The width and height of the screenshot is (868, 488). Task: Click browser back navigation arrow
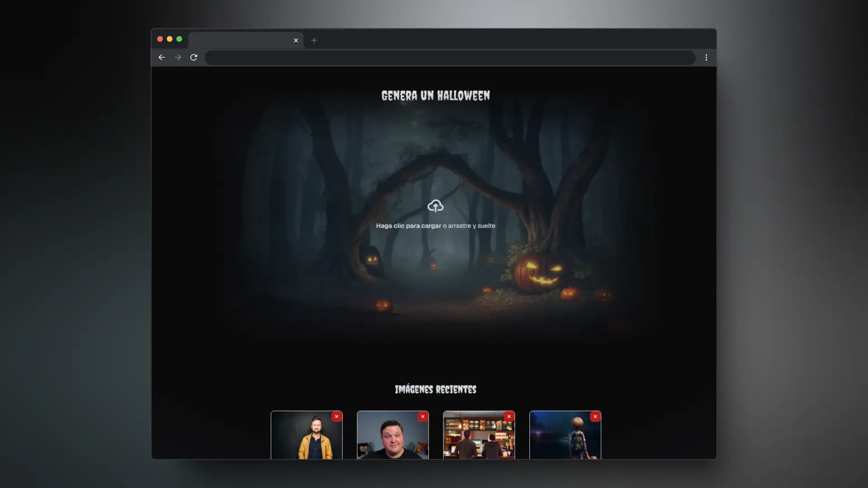[x=162, y=57]
